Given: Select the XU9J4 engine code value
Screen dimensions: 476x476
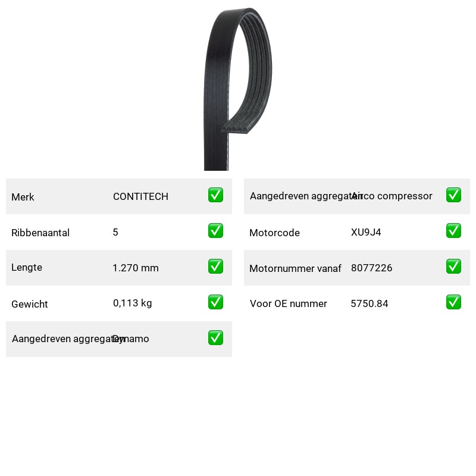Looking at the screenshot, I should click(x=366, y=232).
